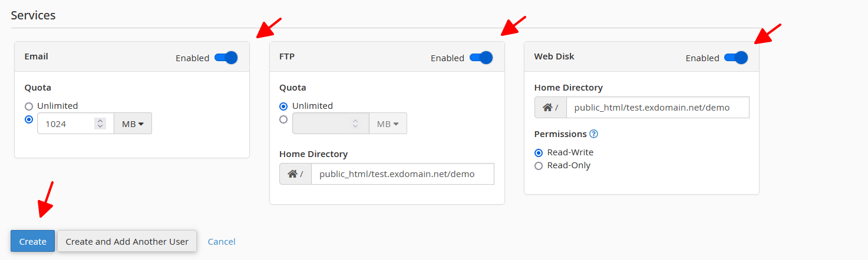Turn off the FTP Enabled switch
This screenshot has width=868, height=260.
(x=481, y=58)
